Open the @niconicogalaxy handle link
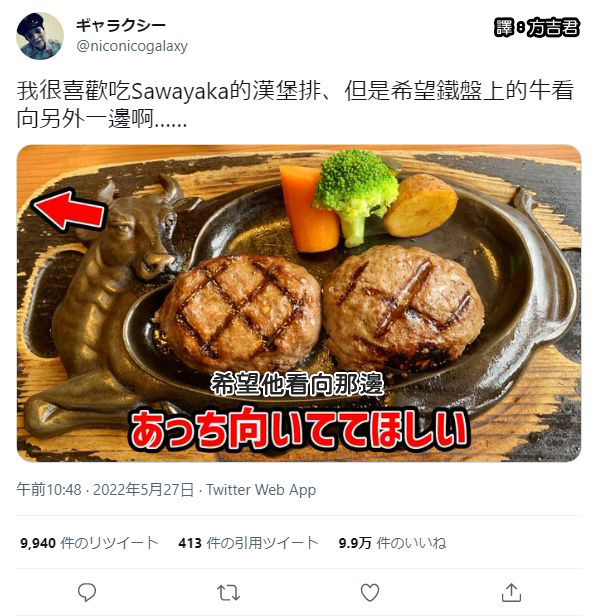 click(132, 46)
